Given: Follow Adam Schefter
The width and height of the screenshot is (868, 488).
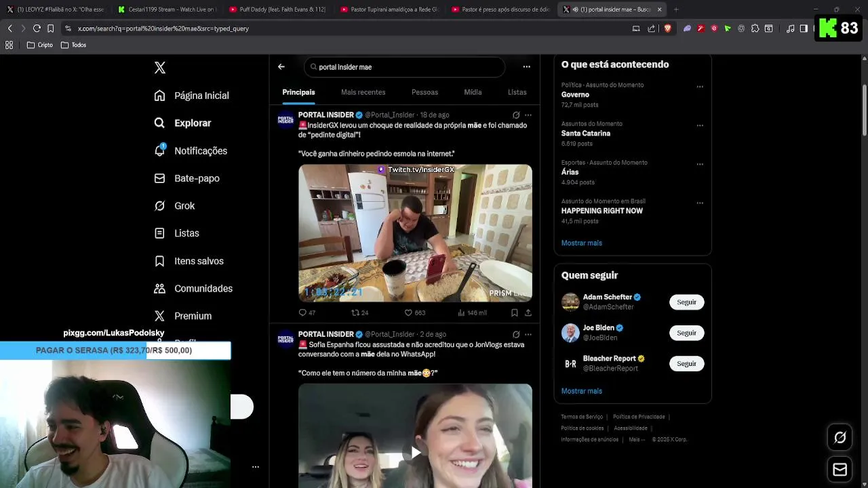Looking at the screenshot, I should 686,302.
